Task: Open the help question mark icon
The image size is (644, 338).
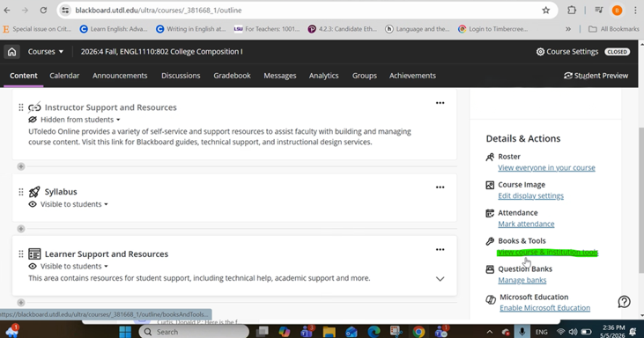Action: pos(624,302)
